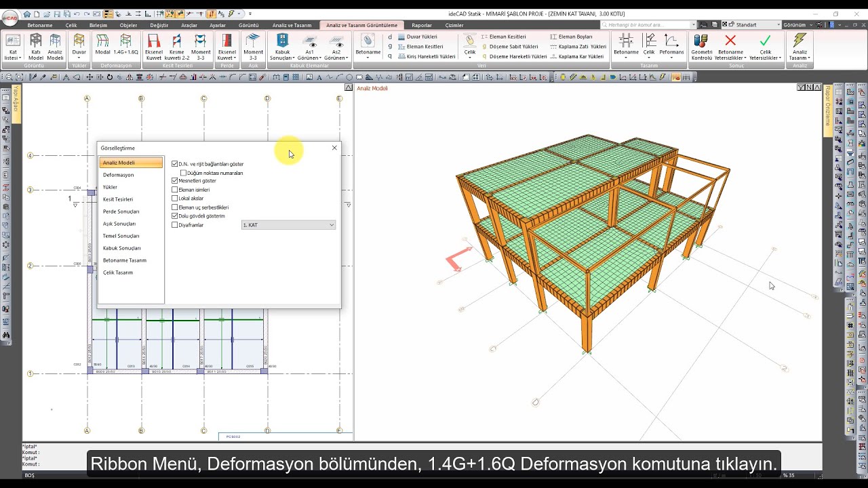This screenshot has width=868, height=488.
Task: Click Döşeme Sabit Yükleri
Action: (509, 47)
